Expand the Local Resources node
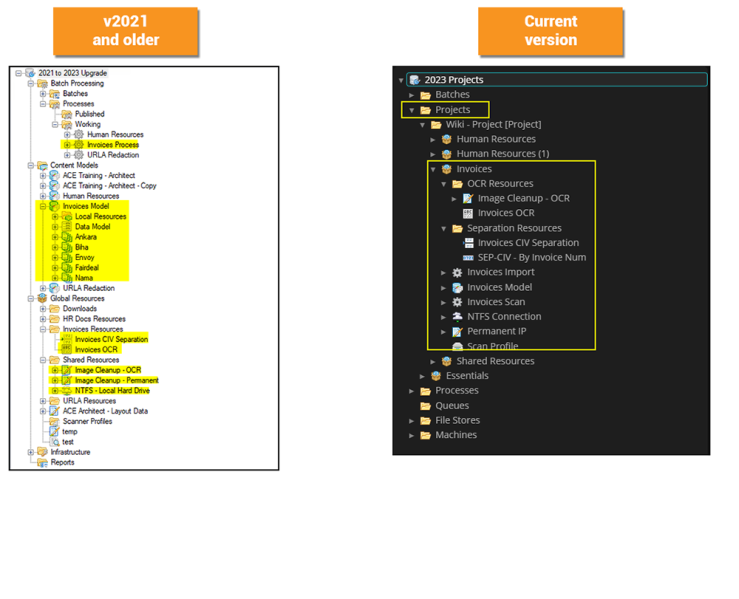739x599 pixels. pyautogui.click(x=55, y=217)
